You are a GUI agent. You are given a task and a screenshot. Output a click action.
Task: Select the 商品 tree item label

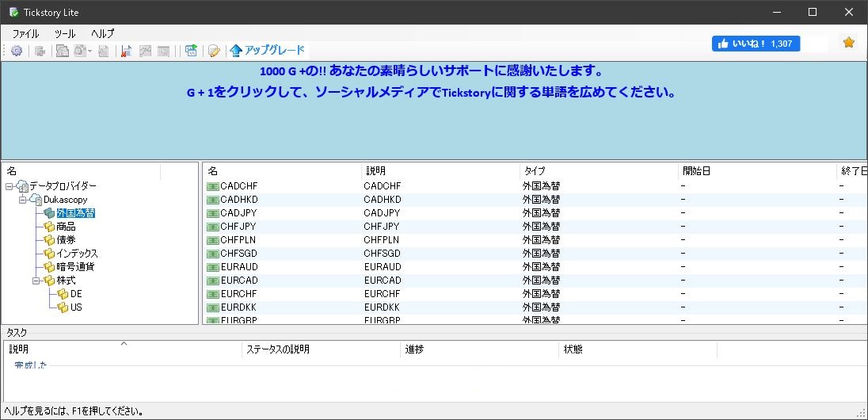[66, 227]
